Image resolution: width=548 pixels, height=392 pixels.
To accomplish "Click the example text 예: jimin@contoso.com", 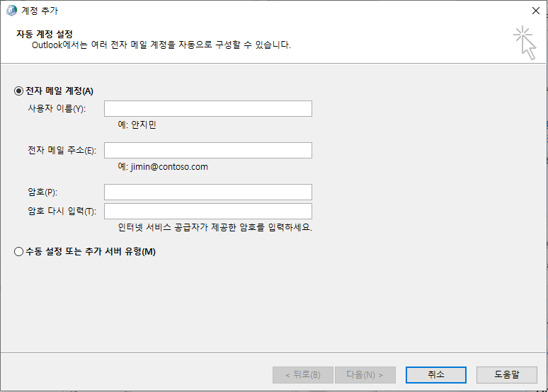I will [163, 167].
